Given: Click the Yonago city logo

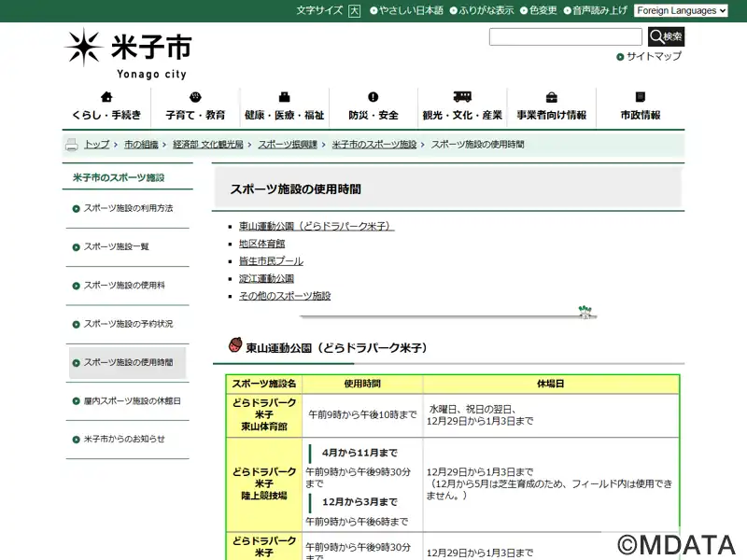Looking at the screenshot, I should [x=127, y=52].
